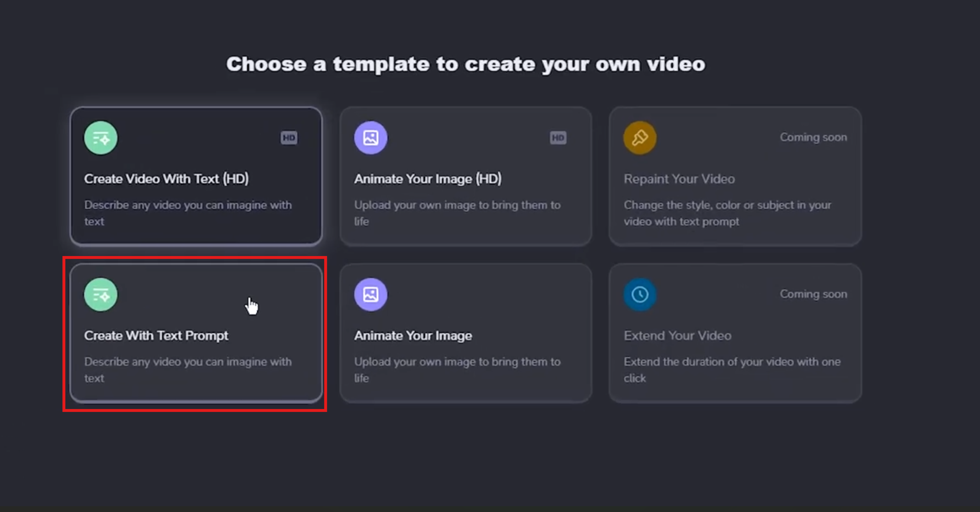
Task: Click blue clock icon on Extend Your Video
Action: (x=640, y=295)
